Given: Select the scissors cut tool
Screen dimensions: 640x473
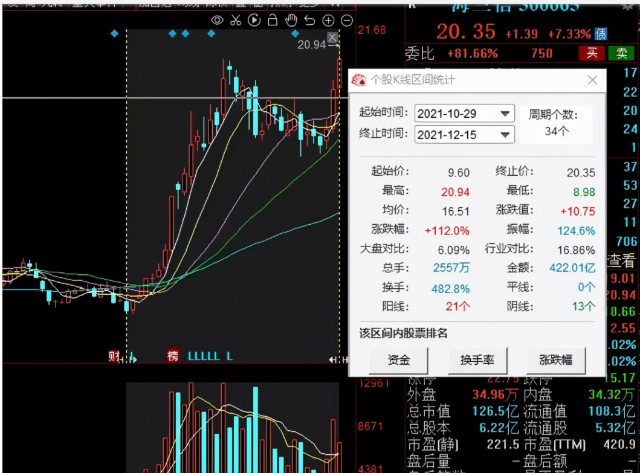Looking at the screenshot, I should point(236,20).
